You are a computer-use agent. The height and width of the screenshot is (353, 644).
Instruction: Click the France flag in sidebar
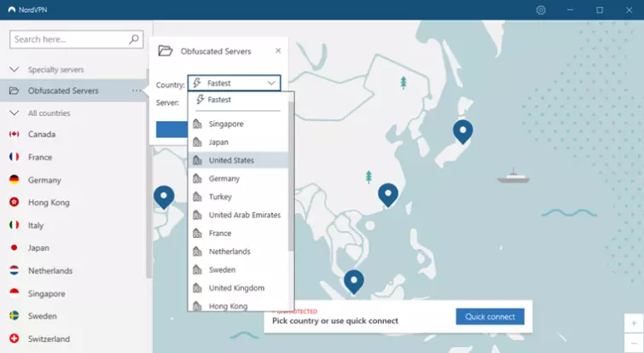point(15,157)
